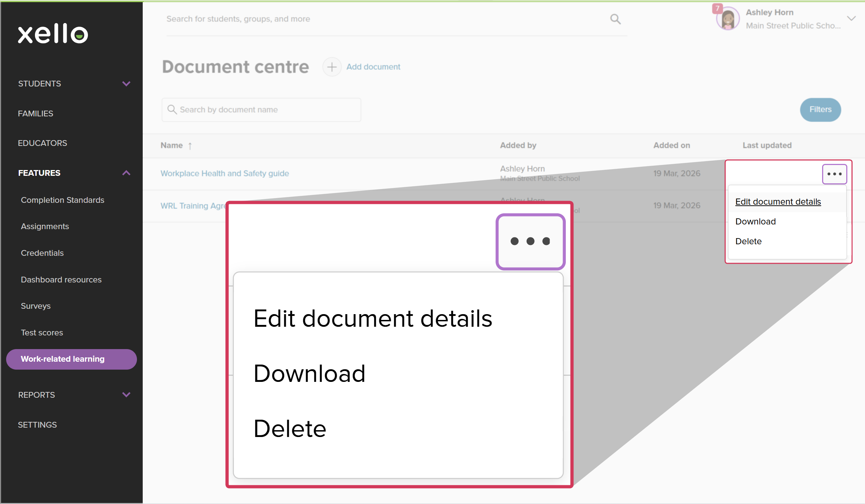Click the plus Add document icon

tap(332, 67)
